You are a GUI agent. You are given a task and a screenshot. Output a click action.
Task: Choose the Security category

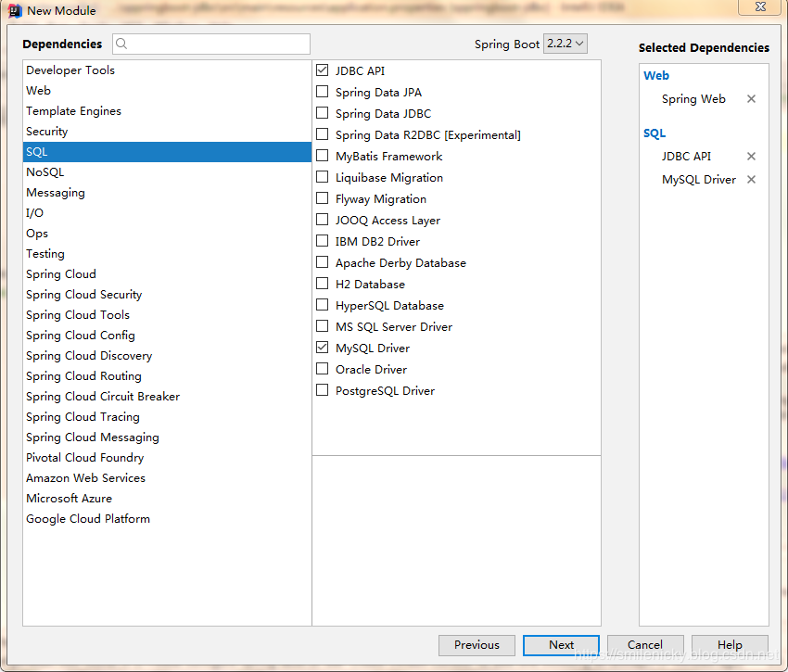coord(167,132)
